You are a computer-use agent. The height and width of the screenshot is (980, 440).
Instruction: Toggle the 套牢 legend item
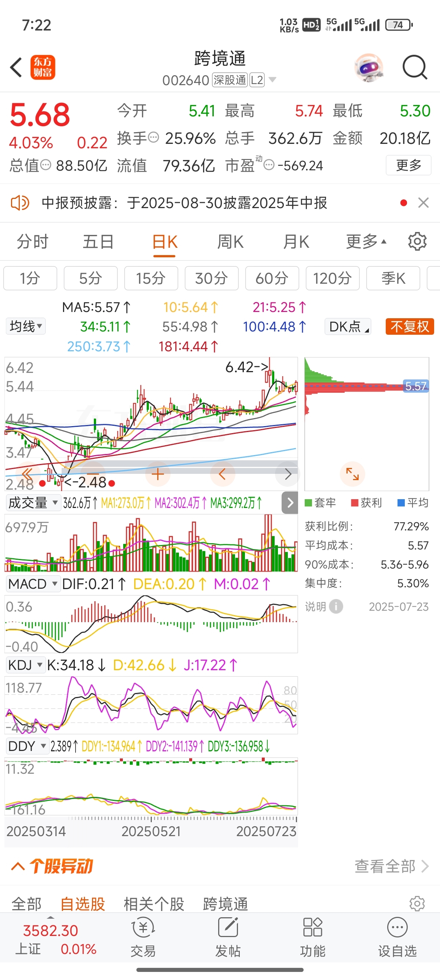320,502
